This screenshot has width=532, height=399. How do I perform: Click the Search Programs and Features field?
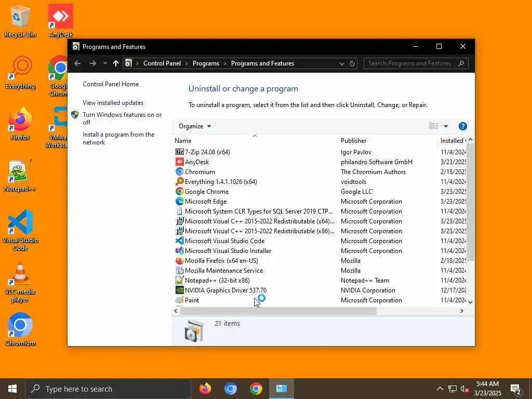pos(416,63)
